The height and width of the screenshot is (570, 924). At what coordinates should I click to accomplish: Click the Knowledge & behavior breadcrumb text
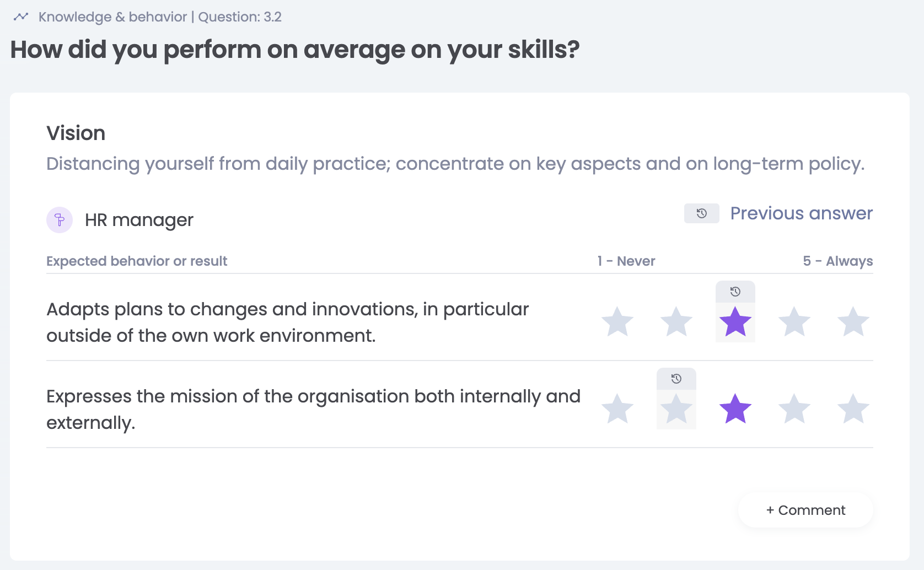pyautogui.click(x=112, y=17)
